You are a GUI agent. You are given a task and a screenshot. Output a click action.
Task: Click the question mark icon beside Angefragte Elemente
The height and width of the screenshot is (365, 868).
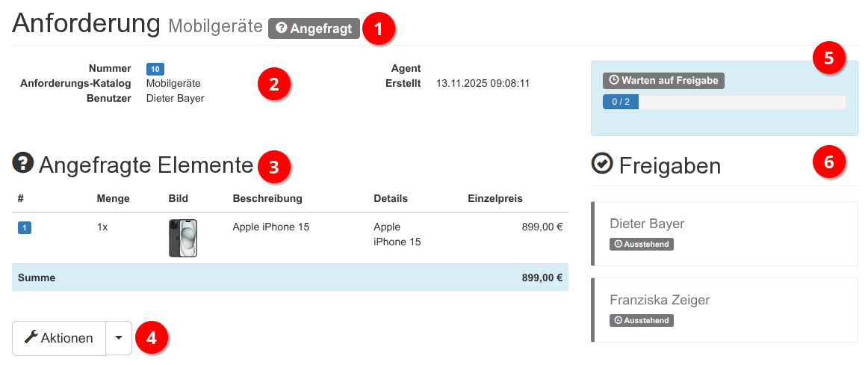(23, 162)
